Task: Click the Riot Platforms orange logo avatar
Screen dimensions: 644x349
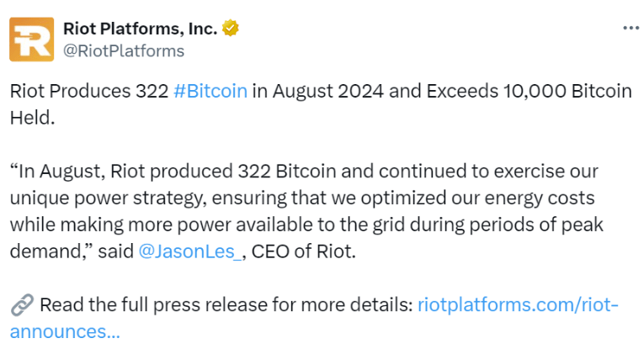Action: [31, 39]
